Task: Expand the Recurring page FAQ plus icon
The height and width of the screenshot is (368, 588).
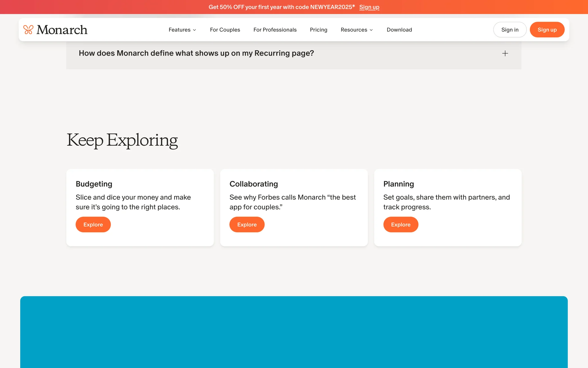Action: pos(505,53)
